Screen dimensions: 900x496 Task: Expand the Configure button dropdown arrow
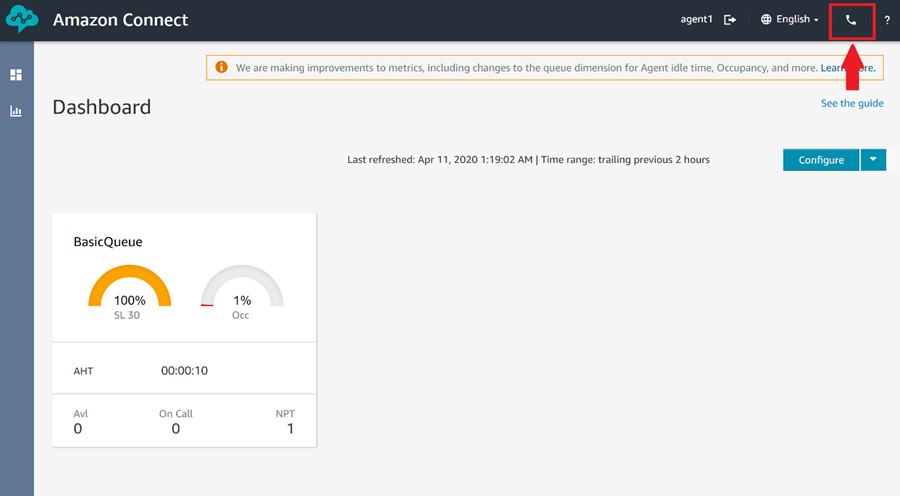point(873,160)
